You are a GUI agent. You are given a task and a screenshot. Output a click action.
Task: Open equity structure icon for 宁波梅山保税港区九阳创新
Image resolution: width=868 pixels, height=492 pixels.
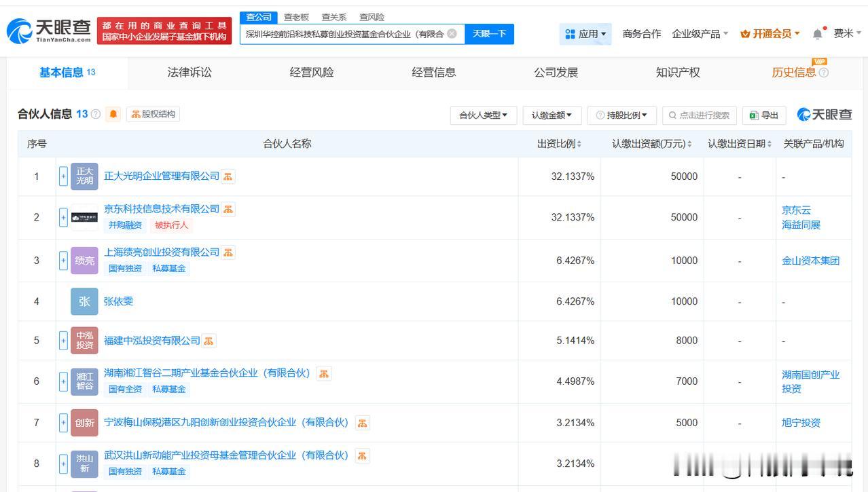(363, 423)
